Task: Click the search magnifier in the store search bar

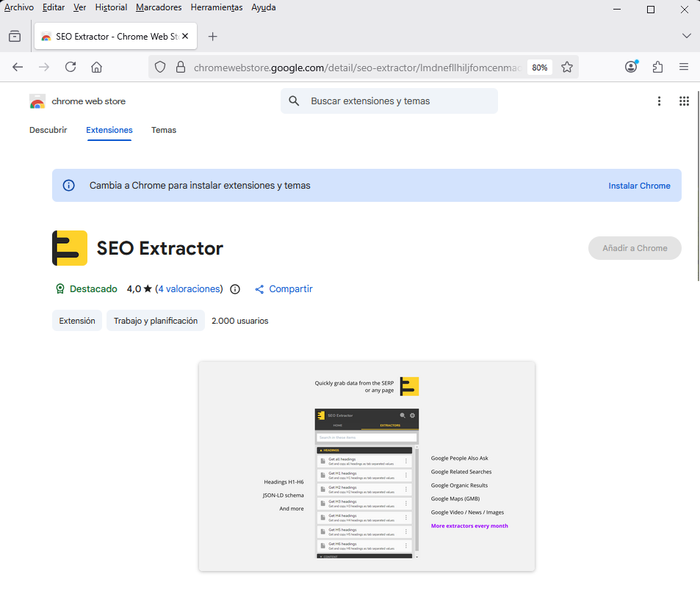Action: (295, 101)
